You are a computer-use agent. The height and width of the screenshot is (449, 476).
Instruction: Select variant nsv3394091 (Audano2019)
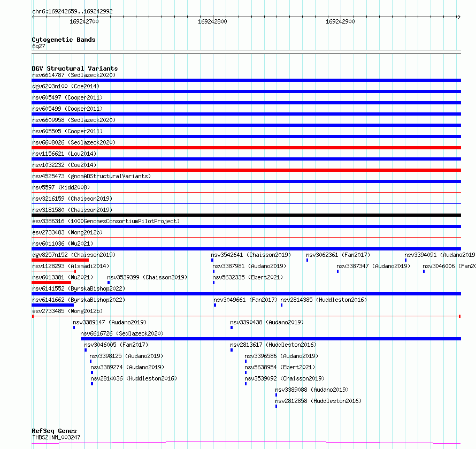click(440, 255)
